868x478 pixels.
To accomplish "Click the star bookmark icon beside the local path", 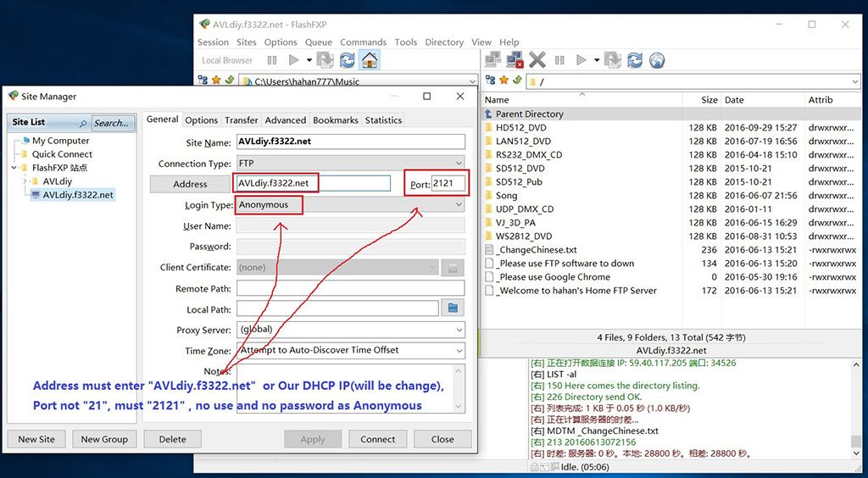I will pyautogui.click(x=216, y=81).
